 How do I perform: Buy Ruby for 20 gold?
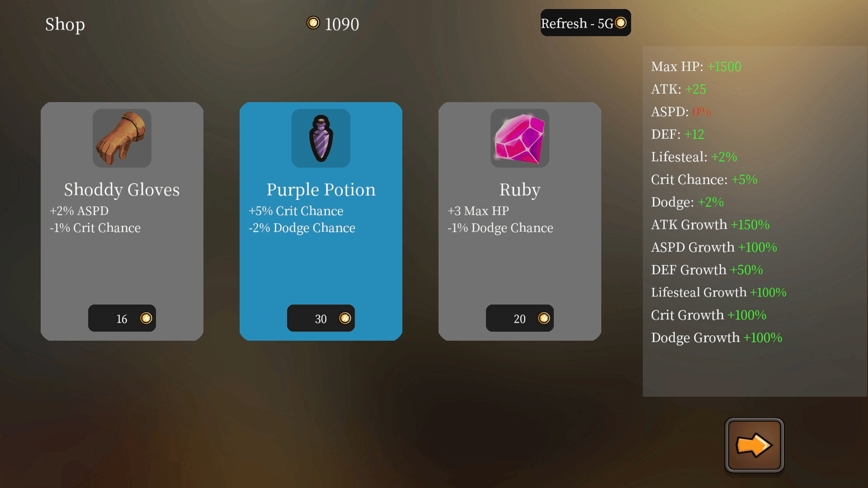pos(519,318)
